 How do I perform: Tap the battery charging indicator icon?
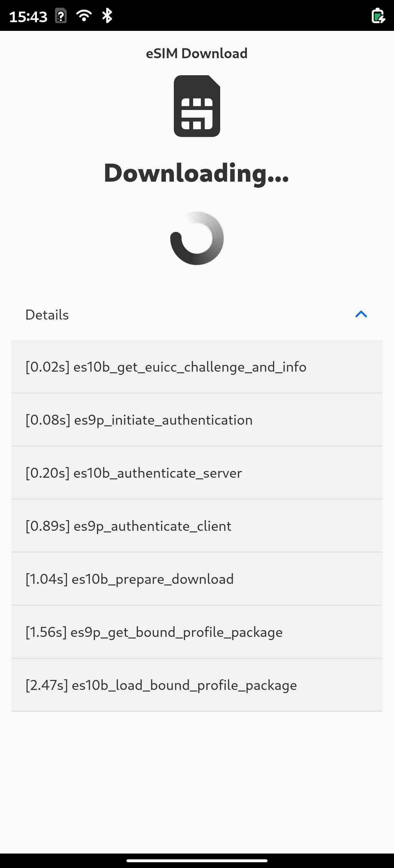pos(378,16)
